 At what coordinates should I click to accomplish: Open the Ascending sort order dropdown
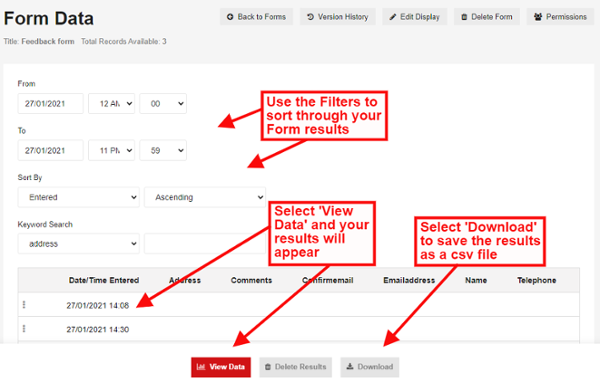pos(205,197)
